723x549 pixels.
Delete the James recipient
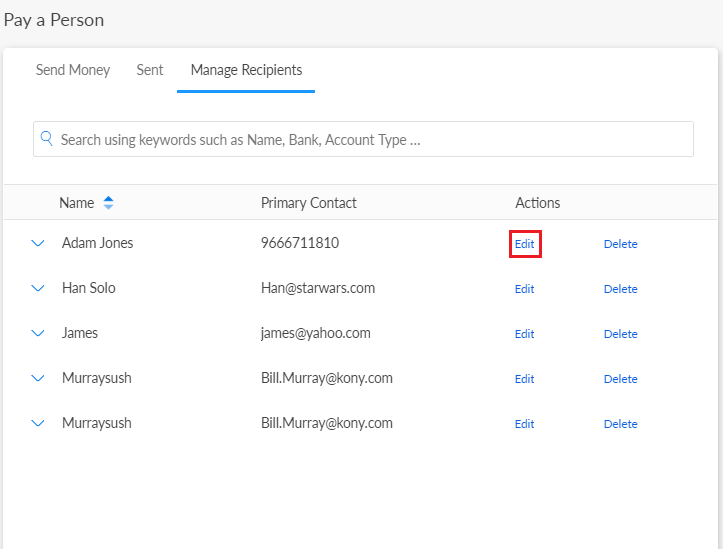(x=620, y=334)
